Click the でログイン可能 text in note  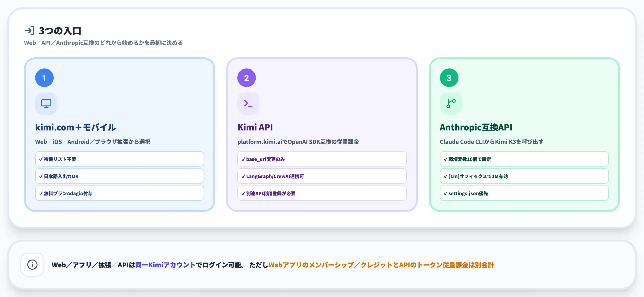(220, 265)
